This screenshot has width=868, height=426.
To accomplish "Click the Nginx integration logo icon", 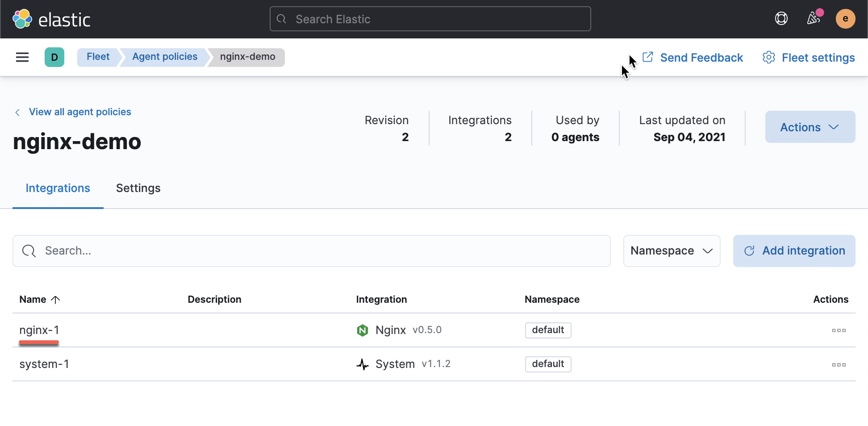I will tap(363, 330).
